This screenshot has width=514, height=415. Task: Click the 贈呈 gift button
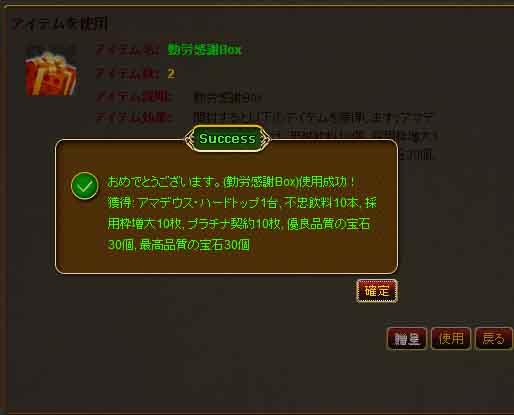[x=407, y=339]
